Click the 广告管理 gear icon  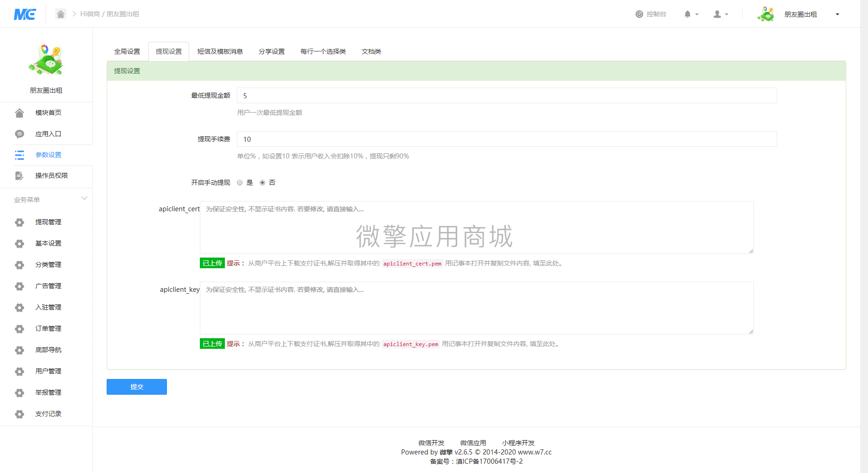click(19, 286)
